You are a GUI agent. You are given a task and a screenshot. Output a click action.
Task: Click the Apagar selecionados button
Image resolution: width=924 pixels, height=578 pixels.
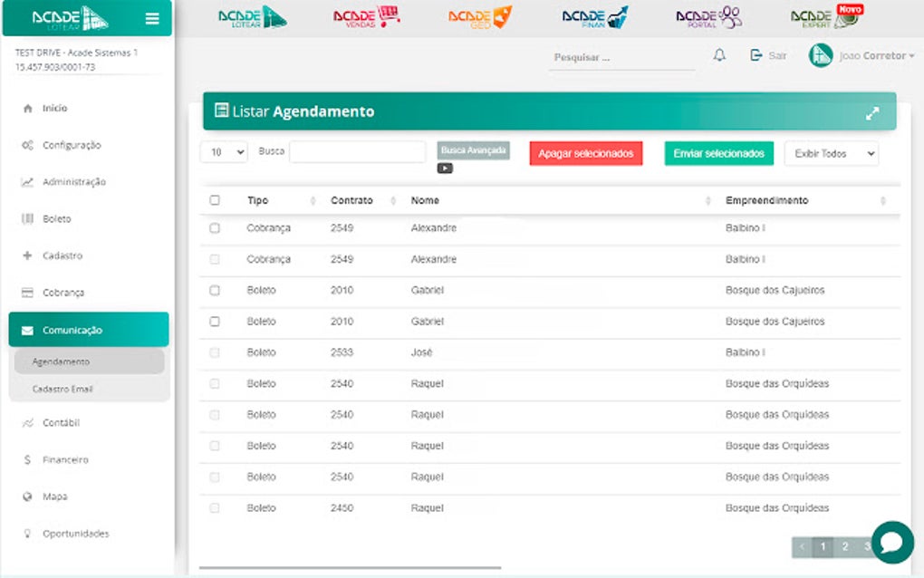point(586,153)
